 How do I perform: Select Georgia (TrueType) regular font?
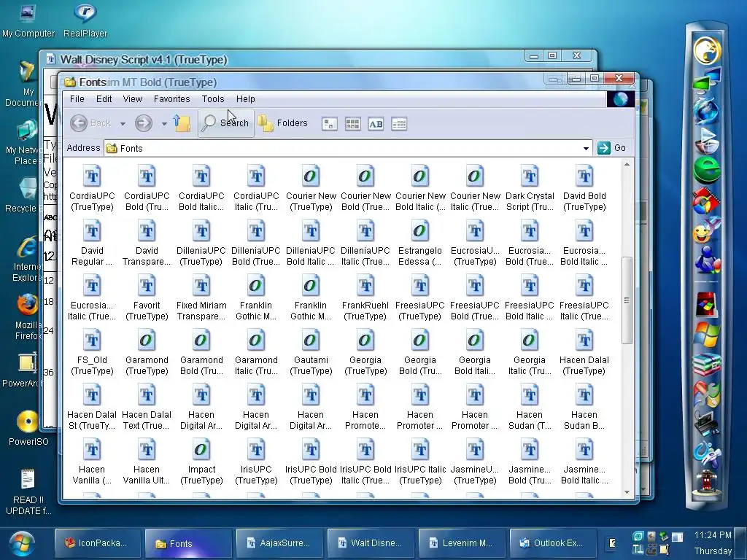click(365, 353)
